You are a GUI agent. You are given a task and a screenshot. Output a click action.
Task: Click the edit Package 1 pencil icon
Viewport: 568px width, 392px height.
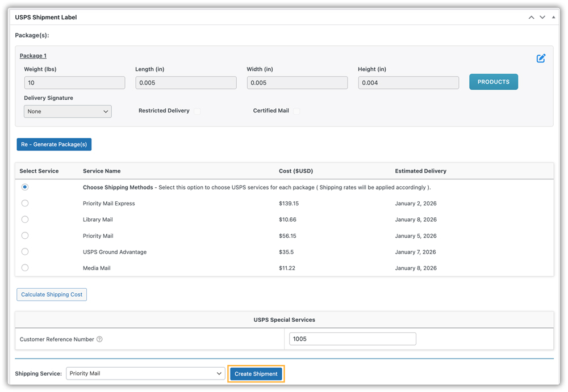coord(540,58)
